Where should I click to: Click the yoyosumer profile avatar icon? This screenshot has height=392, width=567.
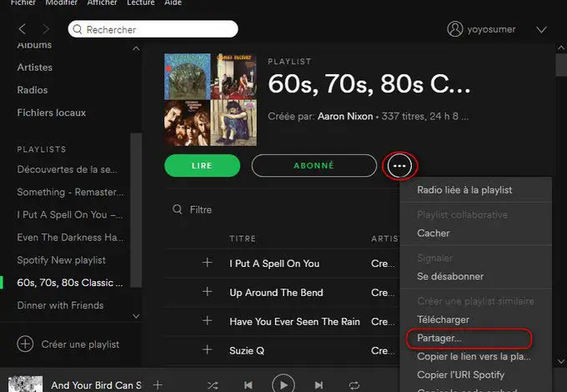pyautogui.click(x=455, y=29)
